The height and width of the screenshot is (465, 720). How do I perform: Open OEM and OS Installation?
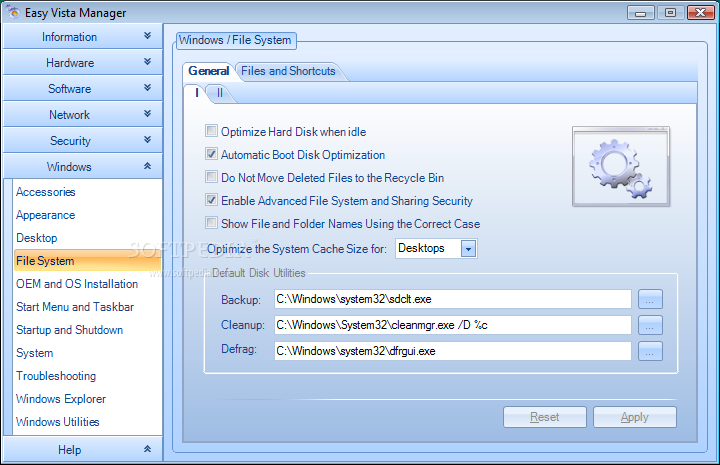pyautogui.click(x=77, y=284)
